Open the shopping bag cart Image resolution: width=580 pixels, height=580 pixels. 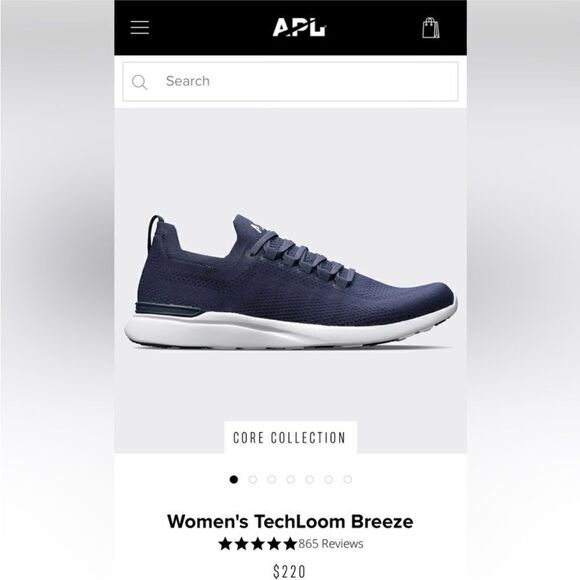coord(431,28)
